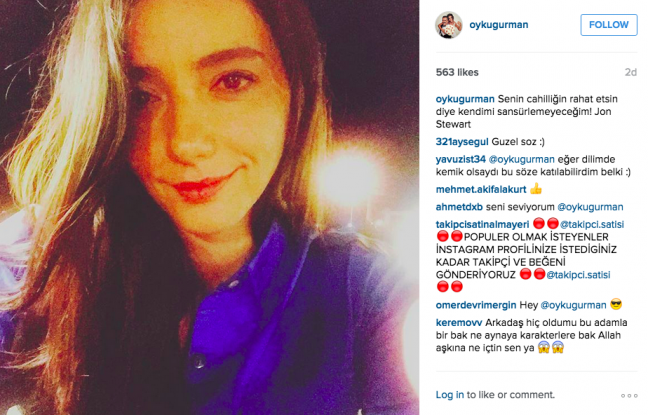Click @oykugurman mention in omerdevrimergin comment
The image size is (648, 415).
click(x=573, y=305)
